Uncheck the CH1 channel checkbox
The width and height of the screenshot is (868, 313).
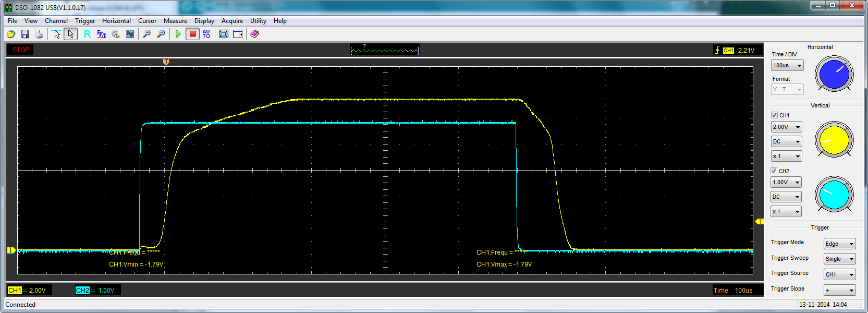(x=774, y=115)
